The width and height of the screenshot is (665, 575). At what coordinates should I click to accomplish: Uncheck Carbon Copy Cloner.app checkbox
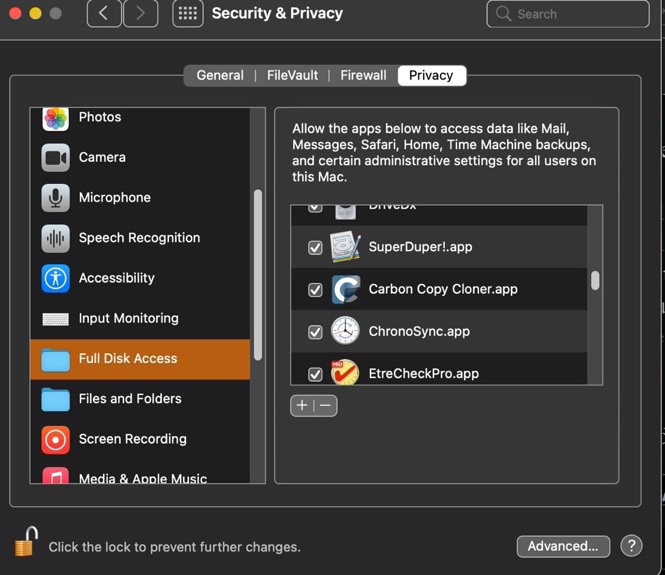pyautogui.click(x=315, y=290)
